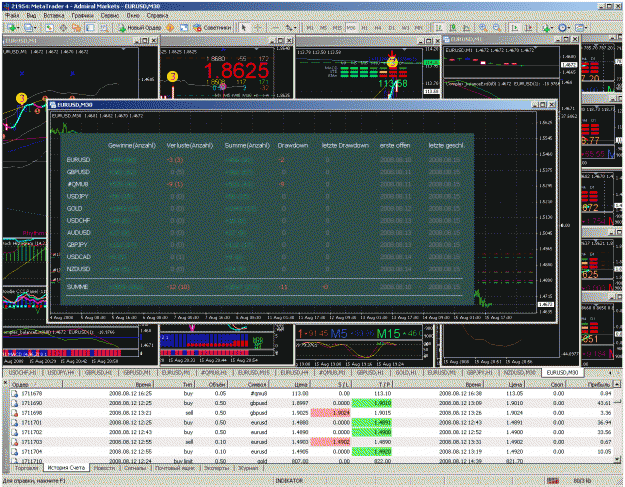The height and width of the screenshot is (487, 625).
Task: Open the Эксперты terminal tab
Action: pyautogui.click(x=216, y=468)
